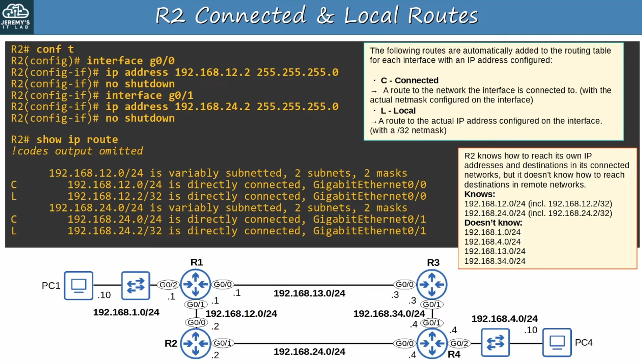Click the switch icon next to PC1
Screen dimensions: 642x364
[135, 285]
